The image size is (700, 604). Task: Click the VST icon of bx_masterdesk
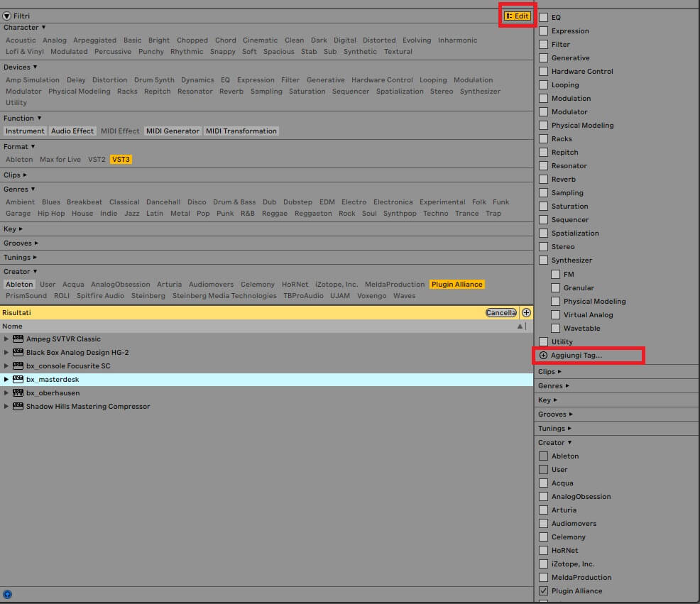pyautogui.click(x=18, y=380)
